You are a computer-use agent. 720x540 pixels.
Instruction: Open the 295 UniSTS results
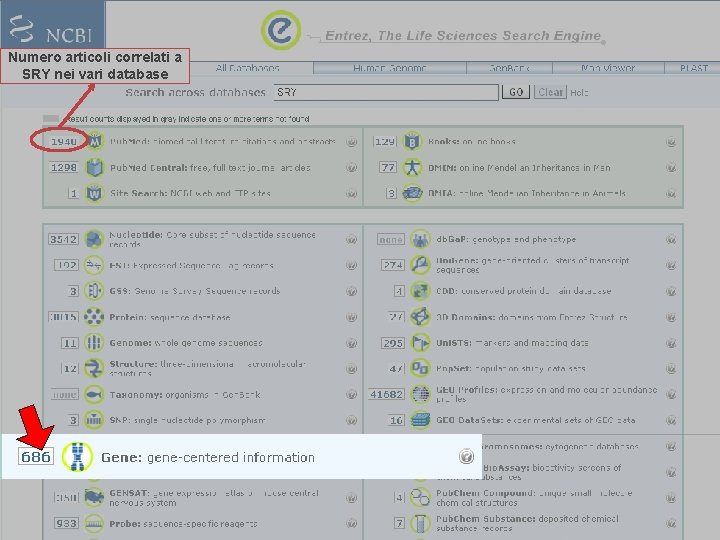393,343
